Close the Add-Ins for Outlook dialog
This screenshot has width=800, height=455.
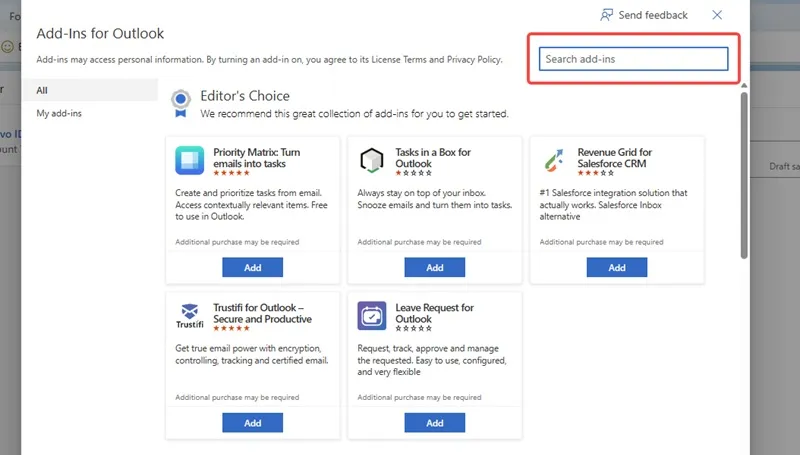[717, 15]
